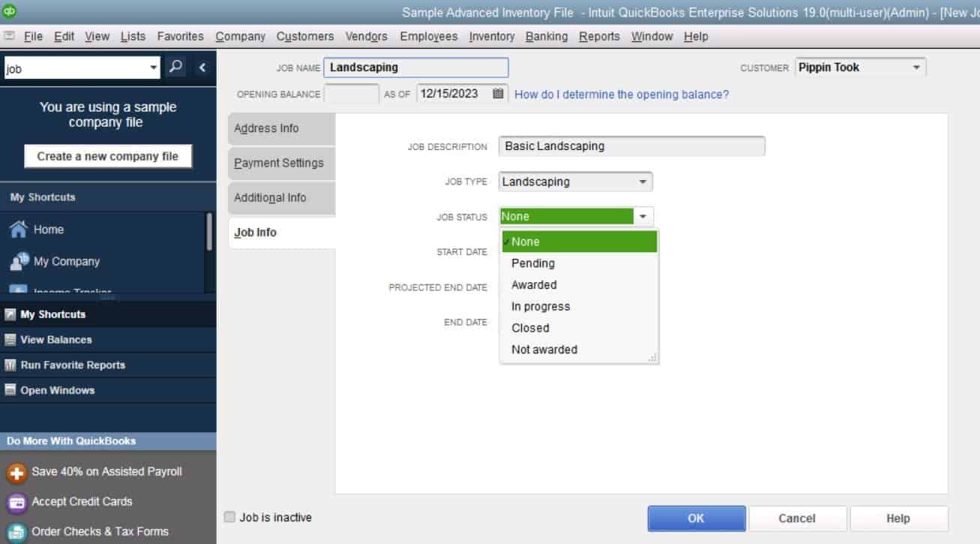Open the Customer dropdown showing Pippin Took
This screenshot has height=544, width=980.
[x=860, y=68]
